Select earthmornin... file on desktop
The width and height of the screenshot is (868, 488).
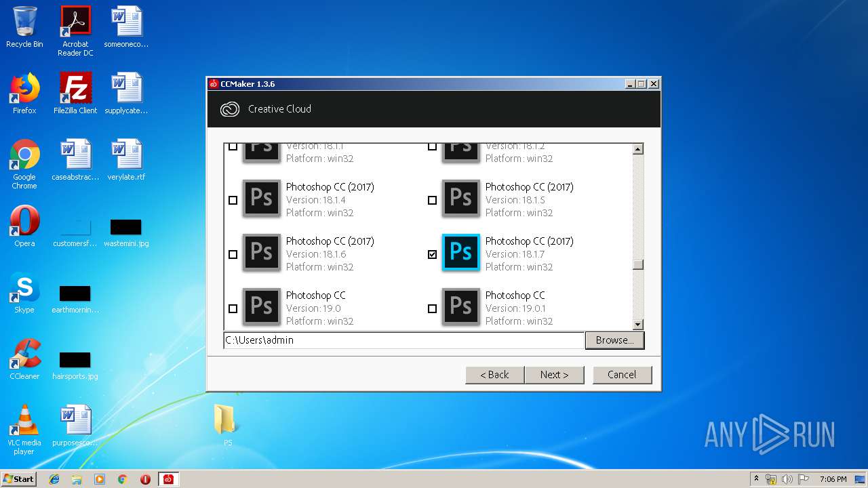point(75,298)
